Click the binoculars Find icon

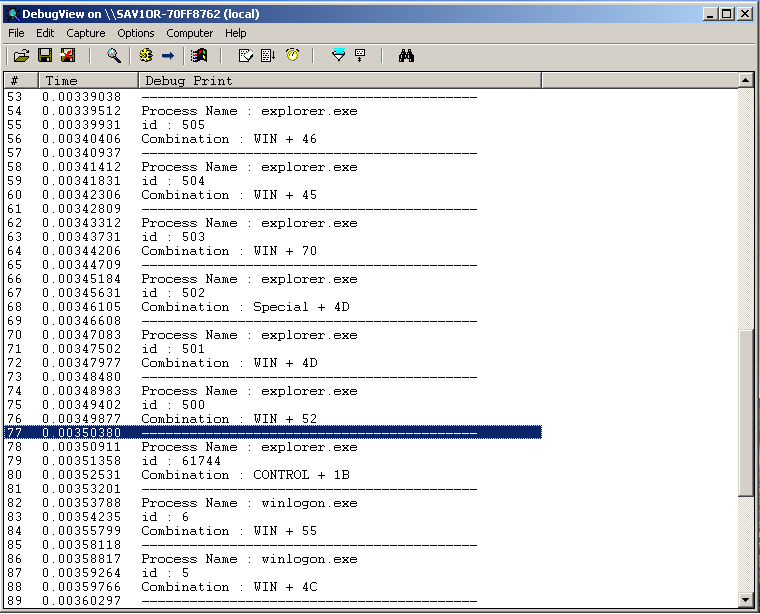click(x=406, y=56)
